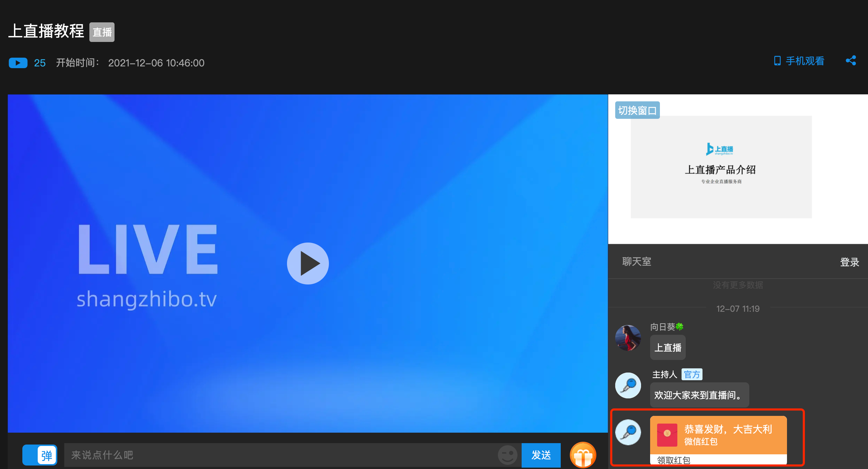
Task: Click the start time 2021-12-06 10:46:00
Action: click(x=156, y=63)
